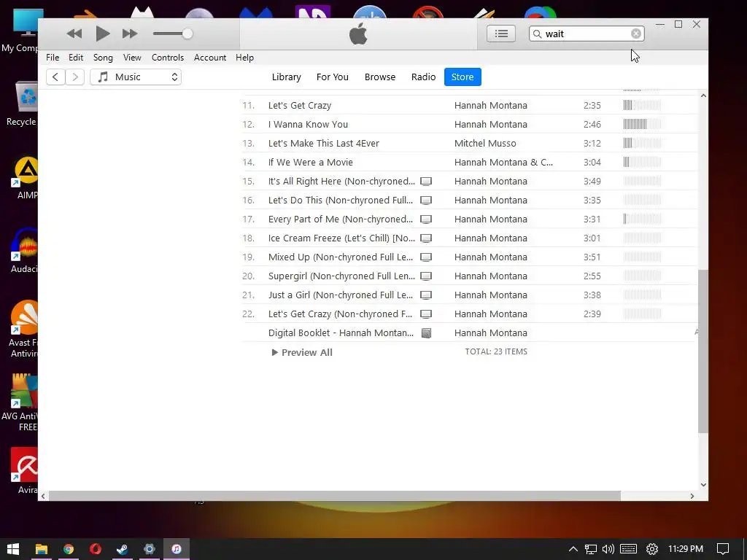Image resolution: width=747 pixels, height=560 pixels.
Task: Click the search magnifier icon
Action: click(538, 34)
